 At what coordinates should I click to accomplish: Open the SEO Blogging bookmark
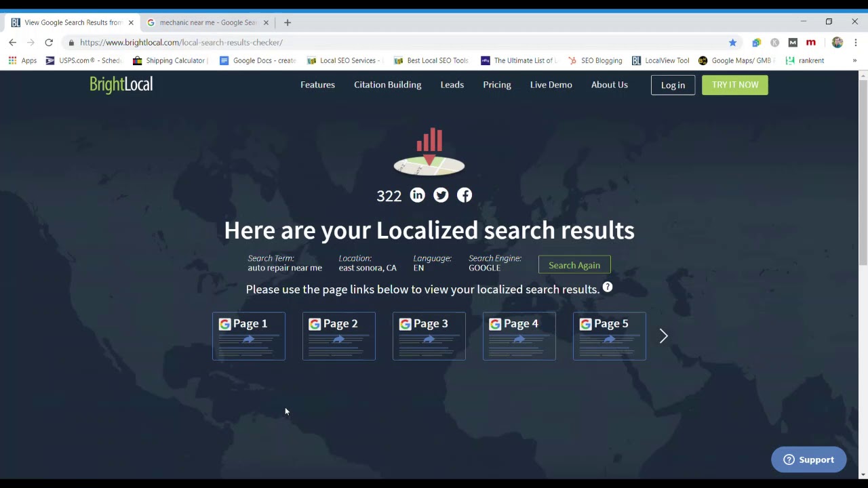[595, 60]
